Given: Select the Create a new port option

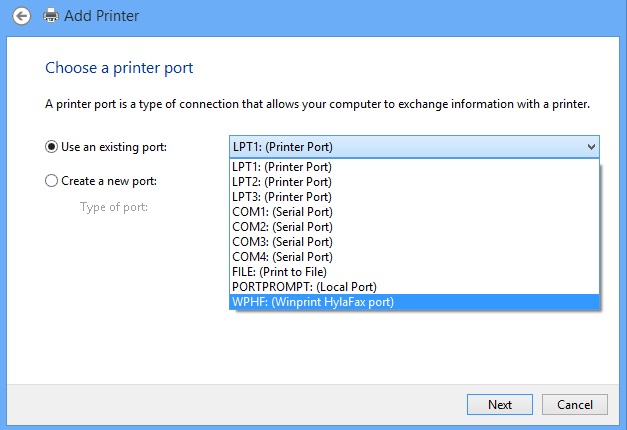Looking at the screenshot, I should coord(51,181).
